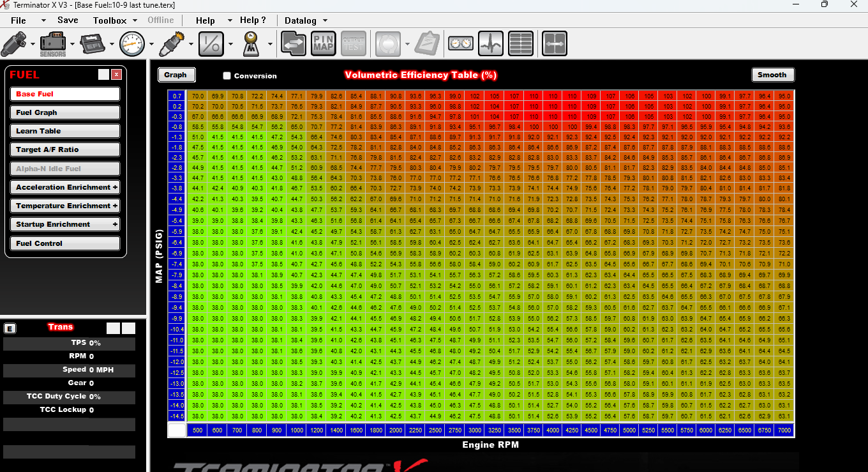Click the Help ? menu item
The width and height of the screenshot is (868, 472).
click(253, 20)
